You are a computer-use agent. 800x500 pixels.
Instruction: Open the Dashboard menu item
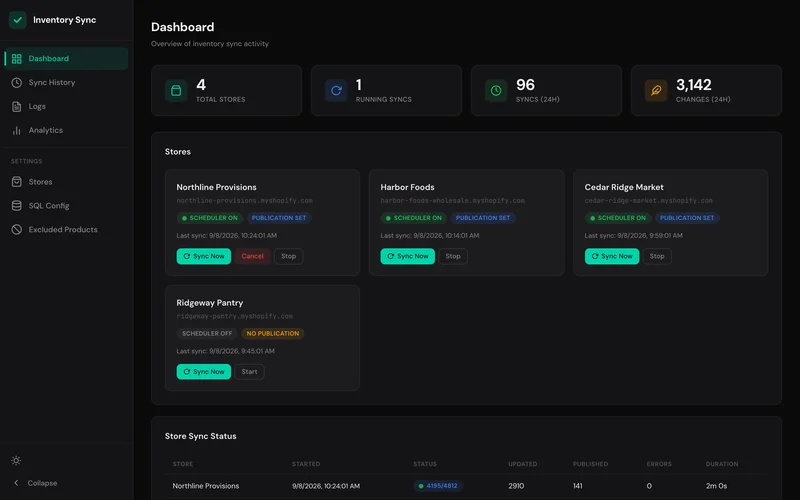[66, 59]
